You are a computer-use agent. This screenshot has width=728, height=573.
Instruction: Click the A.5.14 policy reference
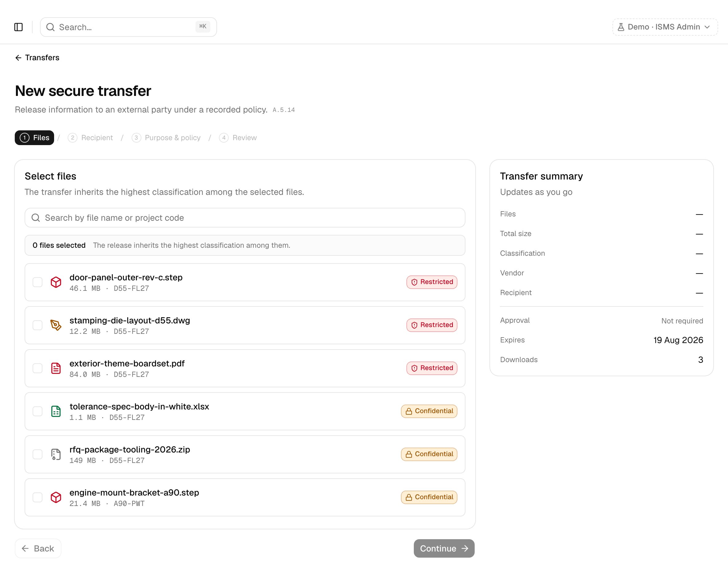(283, 110)
